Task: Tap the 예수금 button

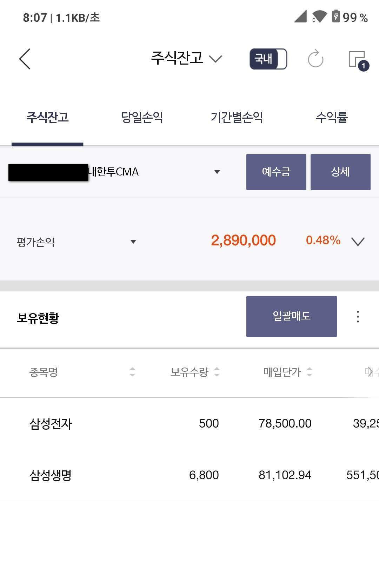Action: 276,172
